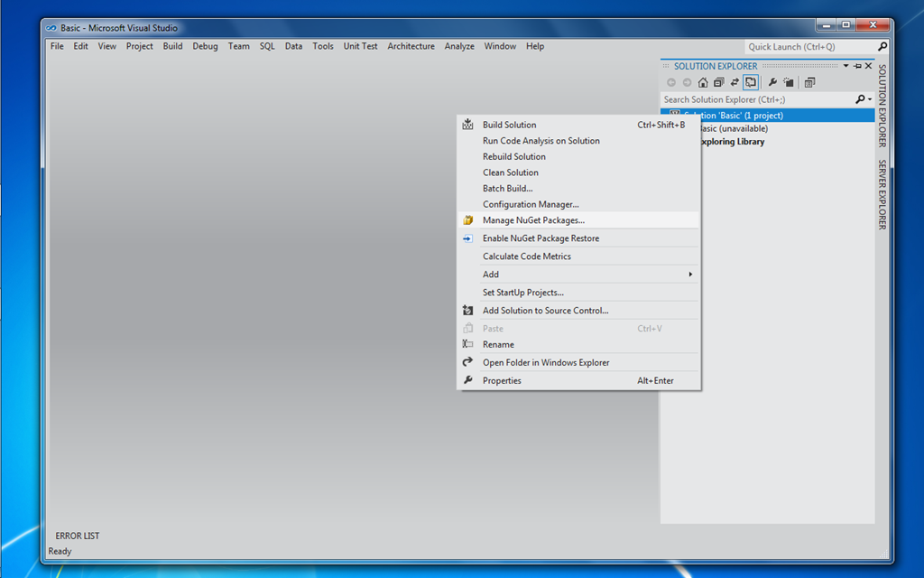The image size is (924, 578).
Task: Open Properties via the wrench toolbar icon
Action: tap(772, 82)
